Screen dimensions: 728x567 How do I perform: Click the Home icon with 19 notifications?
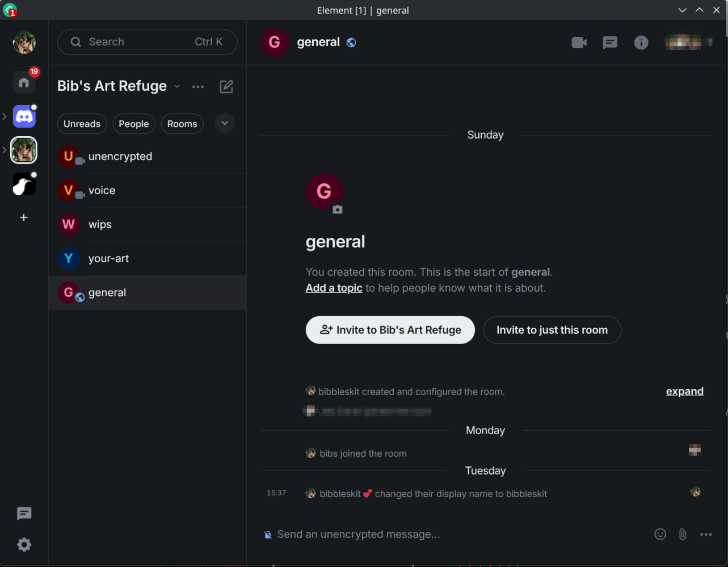(24, 83)
